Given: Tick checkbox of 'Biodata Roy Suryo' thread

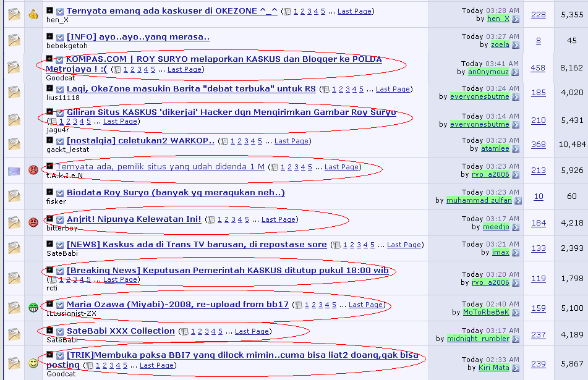Looking at the screenshot, I should pos(60,193).
